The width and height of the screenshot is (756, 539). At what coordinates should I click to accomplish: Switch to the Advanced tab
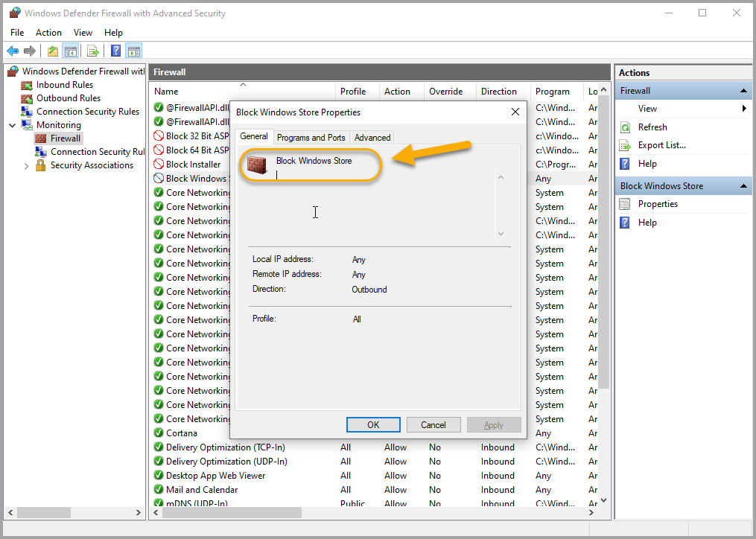pos(372,138)
